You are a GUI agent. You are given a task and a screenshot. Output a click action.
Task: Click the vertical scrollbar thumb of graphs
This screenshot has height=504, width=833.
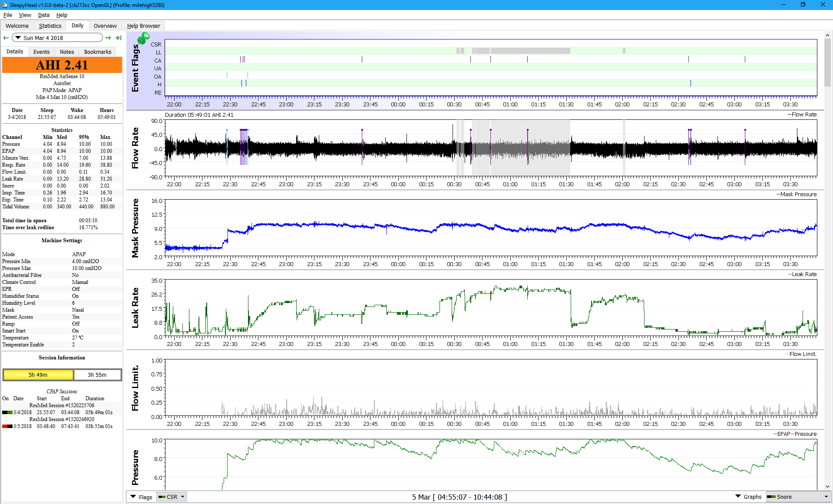tap(827, 63)
